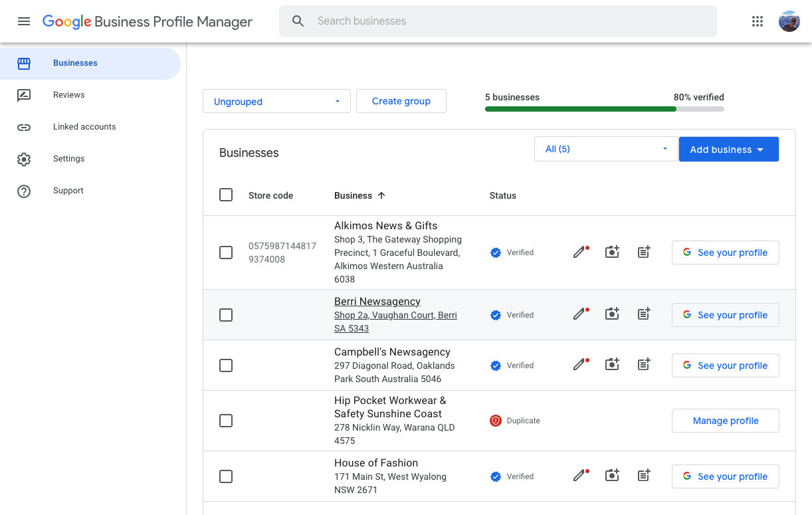Viewport: 812px width, 515px height.
Task: Open the Ungrouped group dropdown
Action: pyautogui.click(x=276, y=101)
